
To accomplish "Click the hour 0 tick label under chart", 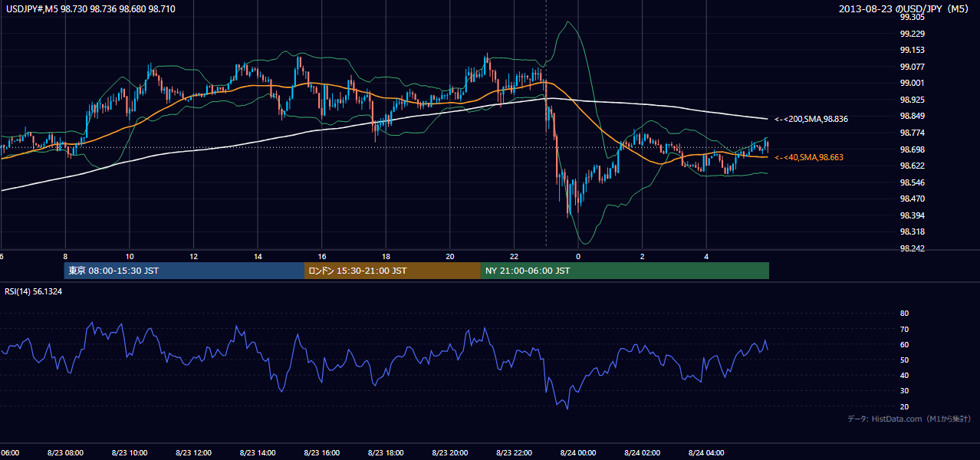I will click(x=578, y=256).
